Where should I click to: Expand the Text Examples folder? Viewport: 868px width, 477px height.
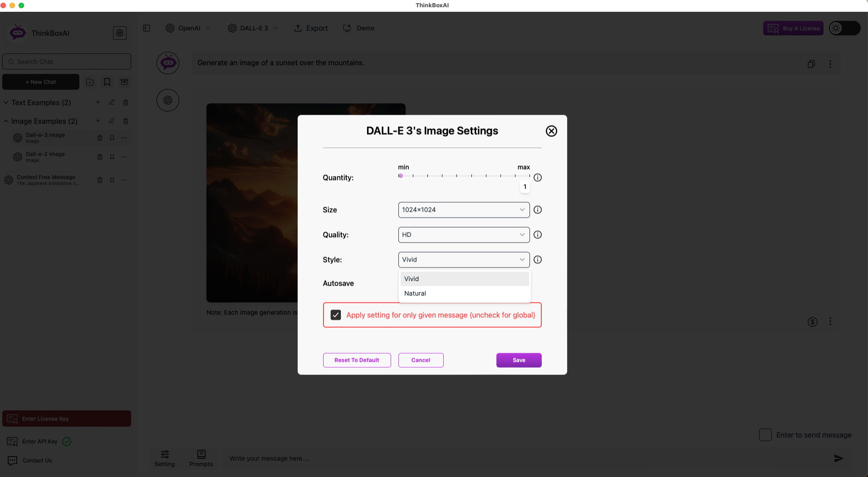[x=6, y=102]
